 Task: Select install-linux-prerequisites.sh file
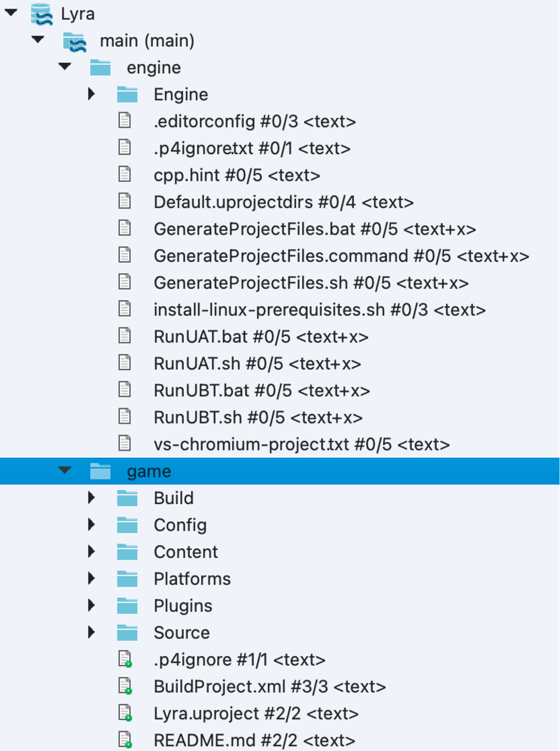pos(320,310)
